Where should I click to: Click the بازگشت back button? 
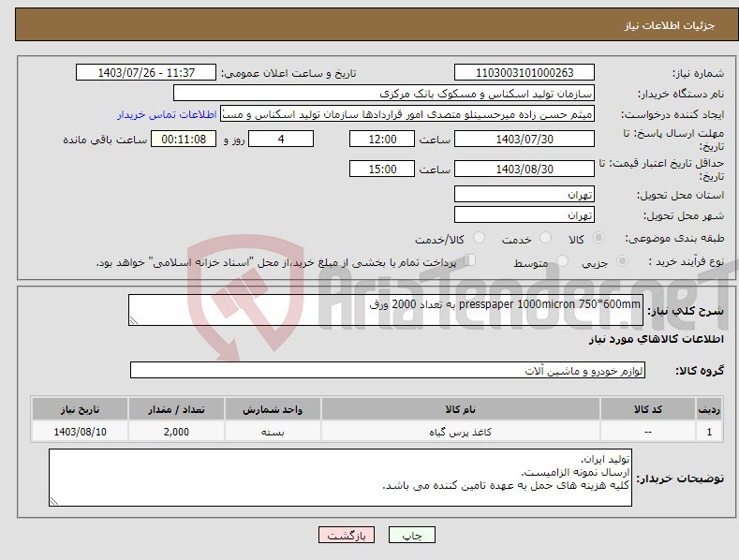(x=347, y=535)
